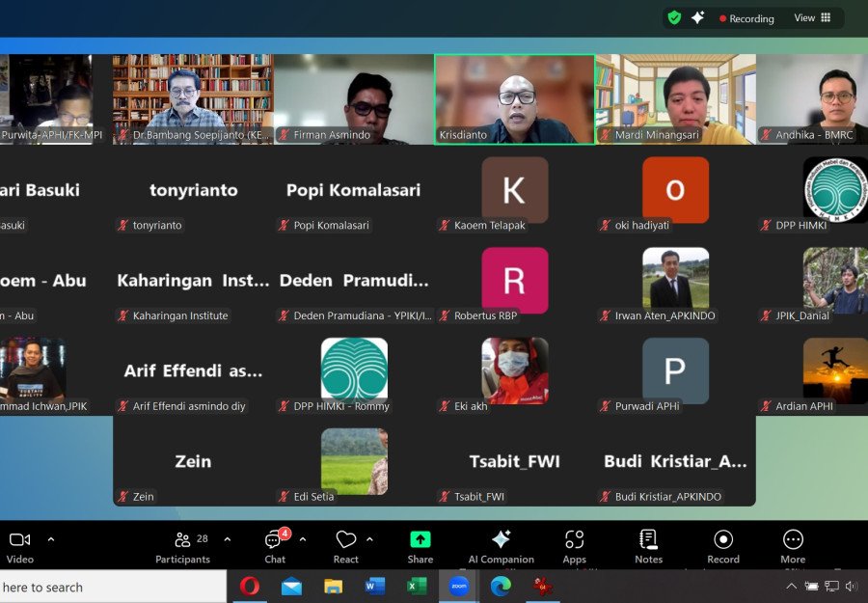868x603 pixels.
Task: Open the Participants panel
Action: 182,547
